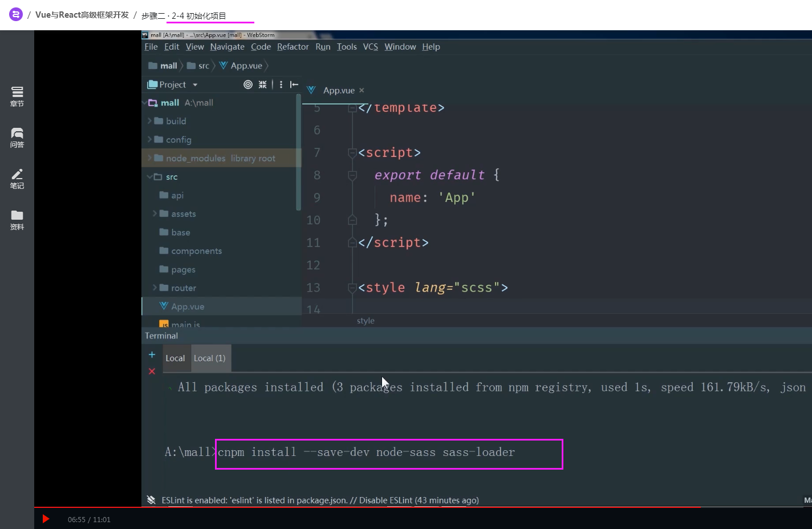Close terminal session with red X

[x=152, y=371]
